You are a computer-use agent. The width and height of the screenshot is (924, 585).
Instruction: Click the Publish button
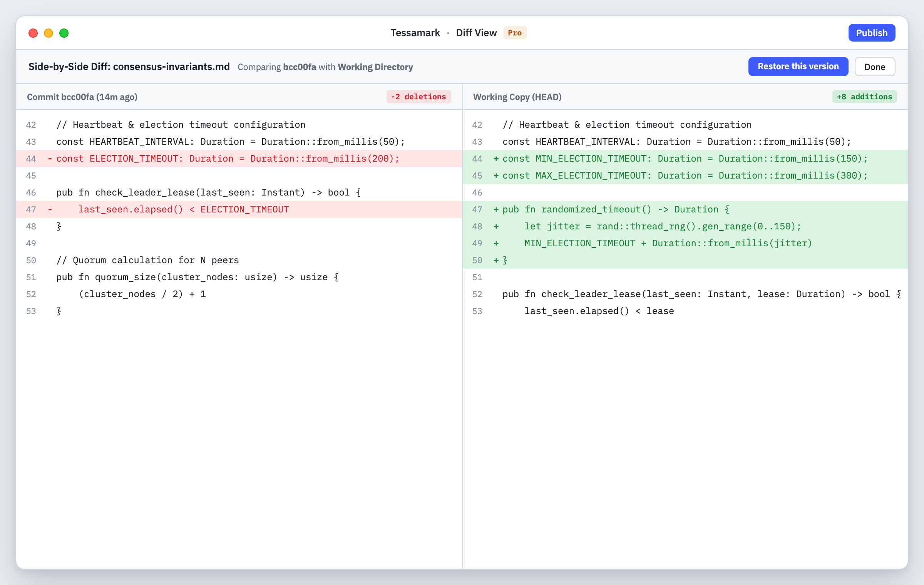[x=872, y=33]
